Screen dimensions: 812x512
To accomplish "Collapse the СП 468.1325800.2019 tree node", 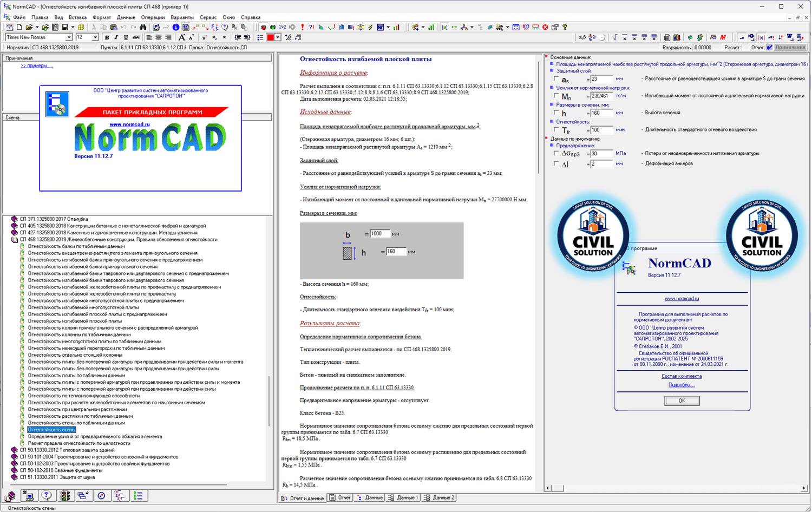I will point(15,240).
